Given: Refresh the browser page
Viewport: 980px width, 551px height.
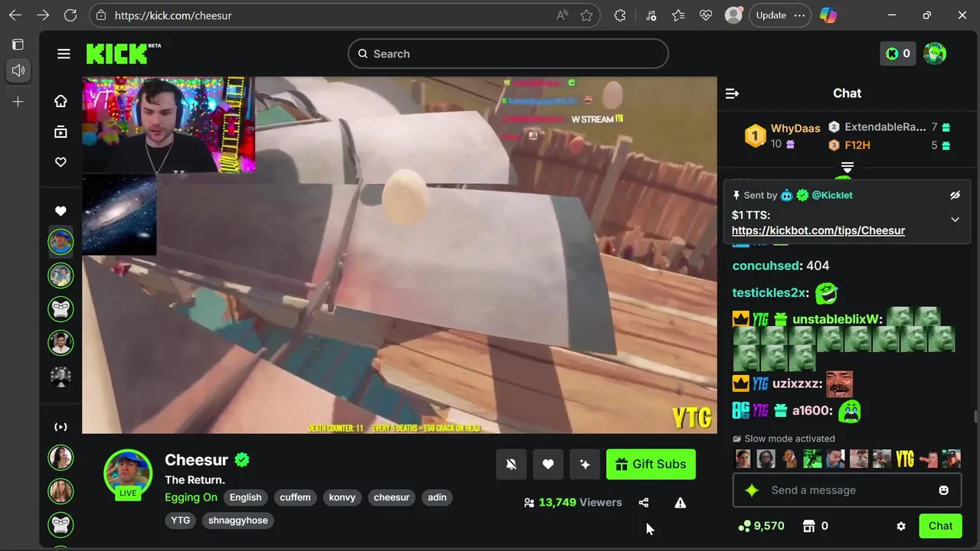Looking at the screenshot, I should (70, 15).
